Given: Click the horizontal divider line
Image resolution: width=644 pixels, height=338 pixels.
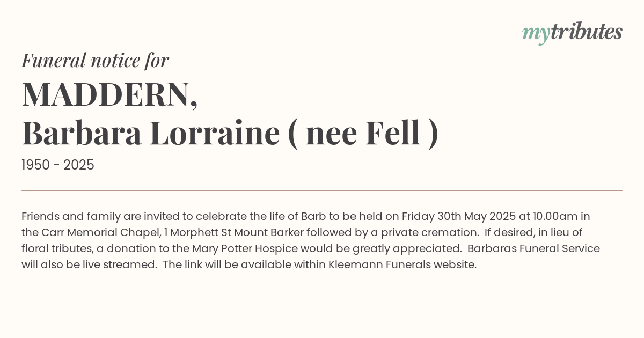Looking at the screenshot, I should click(322, 190).
